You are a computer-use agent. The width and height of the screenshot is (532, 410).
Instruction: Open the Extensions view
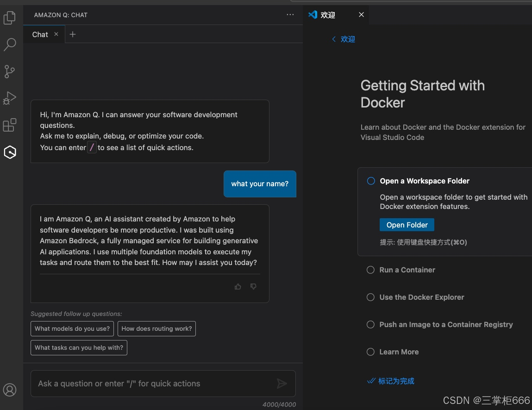(10, 125)
